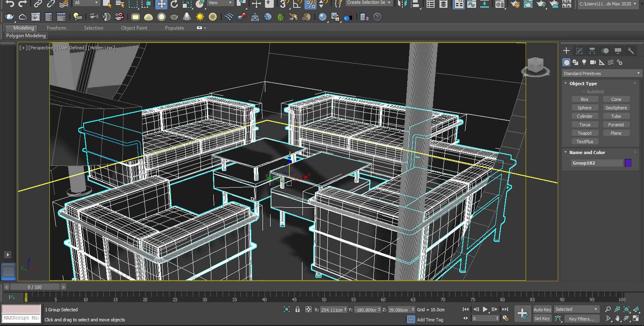Viewport: 644px width, 326px height.
Task: Click the purple object color swatch
Action: (x=628, y=163)
